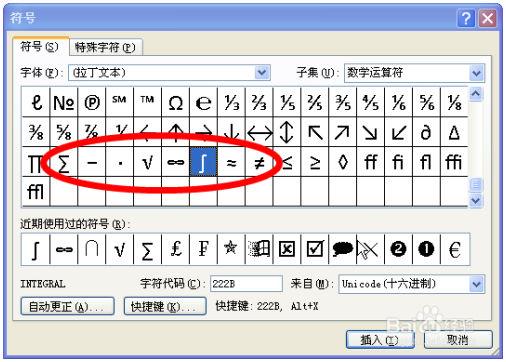Pick the integral ∫ from recently used symbols

36,249
